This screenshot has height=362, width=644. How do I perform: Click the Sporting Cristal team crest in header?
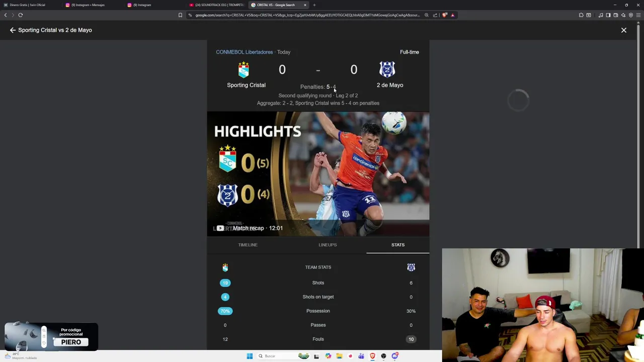point(244,70)
